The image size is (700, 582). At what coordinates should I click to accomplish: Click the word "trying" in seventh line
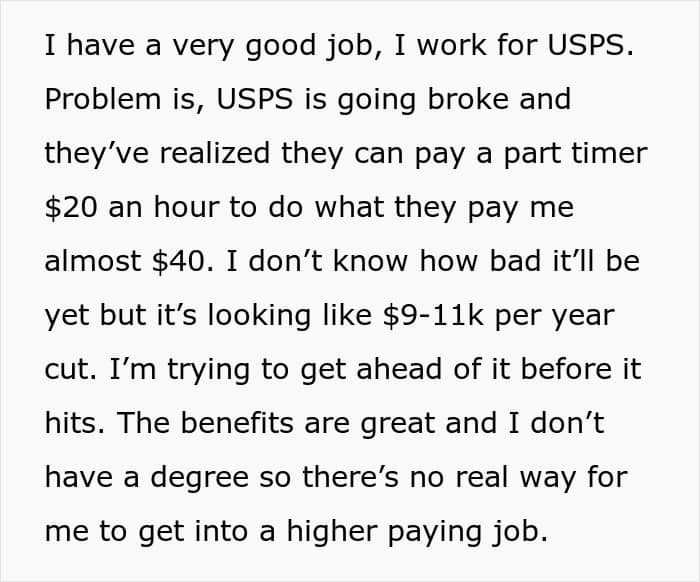pyautogui.click(x=208, y=371)
